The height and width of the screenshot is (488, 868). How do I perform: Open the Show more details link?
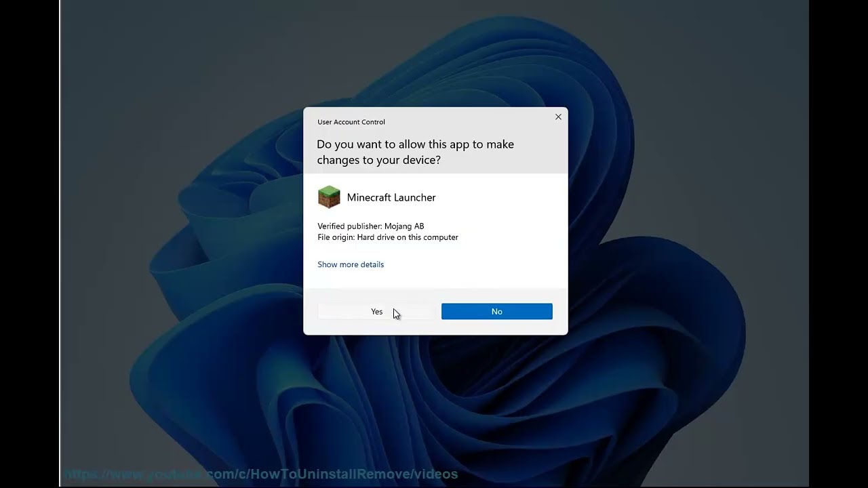click(351, 264)
